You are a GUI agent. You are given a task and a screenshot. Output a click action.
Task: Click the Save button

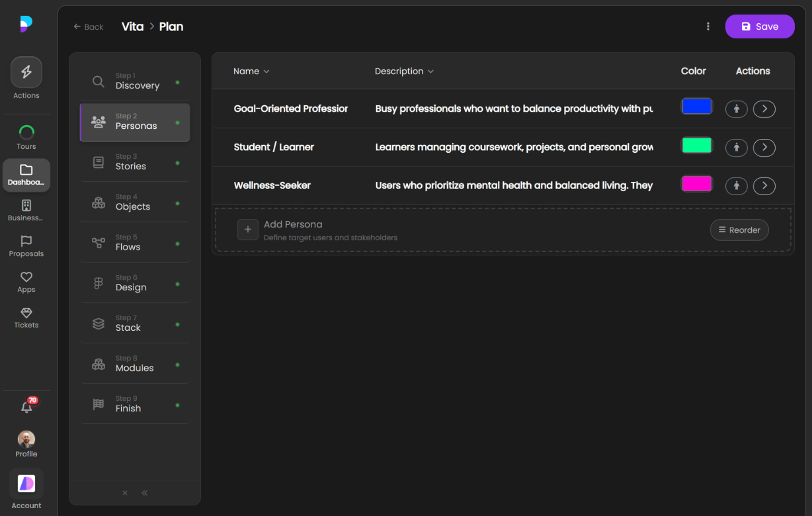(759, 26)
